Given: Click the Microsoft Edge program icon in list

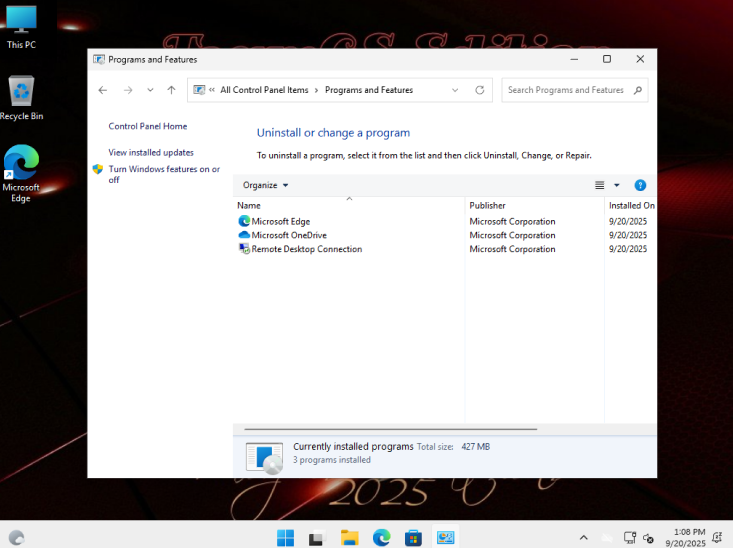Looking at the screenshot, I should 244,221.
